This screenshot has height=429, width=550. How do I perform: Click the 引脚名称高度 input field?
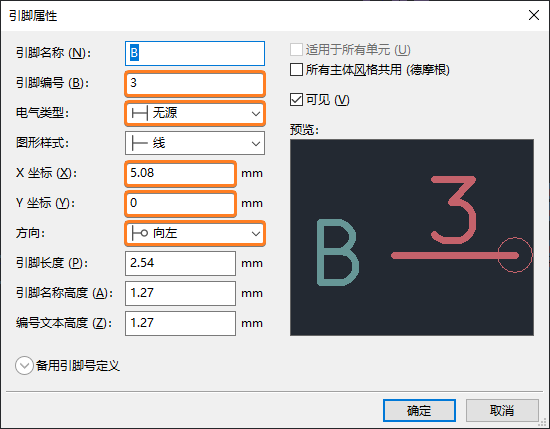180,293
